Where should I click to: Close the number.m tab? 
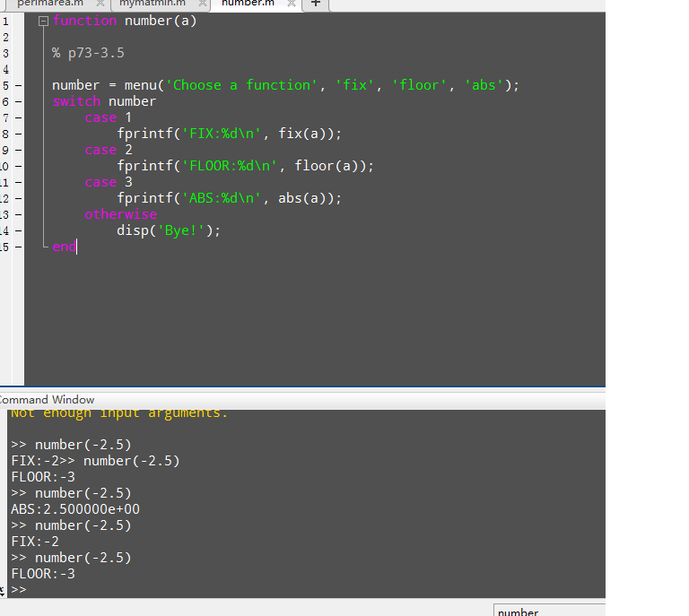click(x=292, y=4)
